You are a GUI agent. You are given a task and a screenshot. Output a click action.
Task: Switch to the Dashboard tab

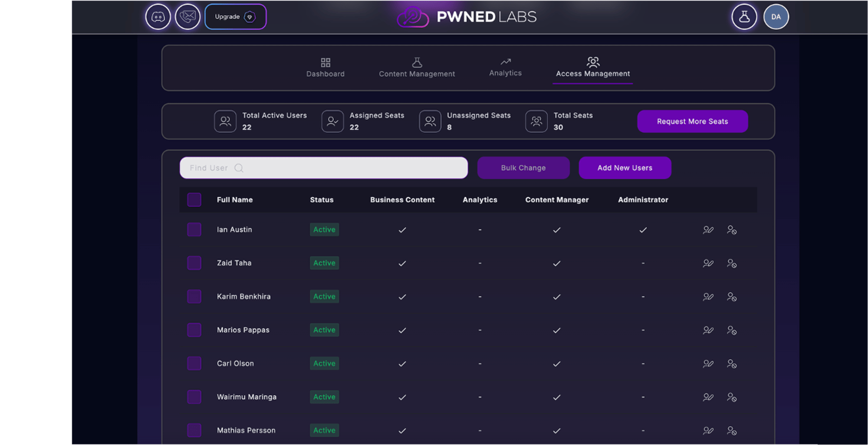[x=325, y=68]
